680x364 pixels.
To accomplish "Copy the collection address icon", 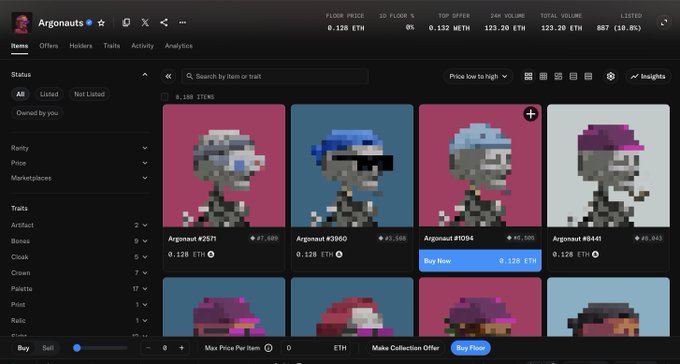I will pos(126,23).
